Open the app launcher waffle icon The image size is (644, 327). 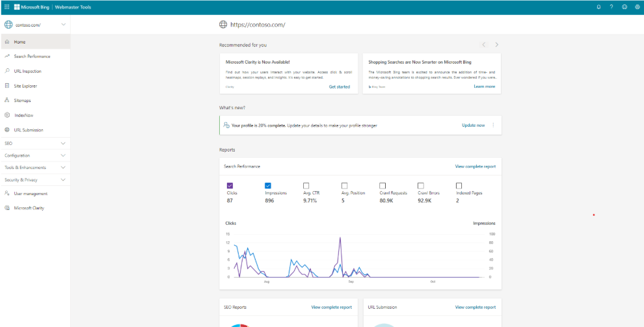tap(7, 7)
